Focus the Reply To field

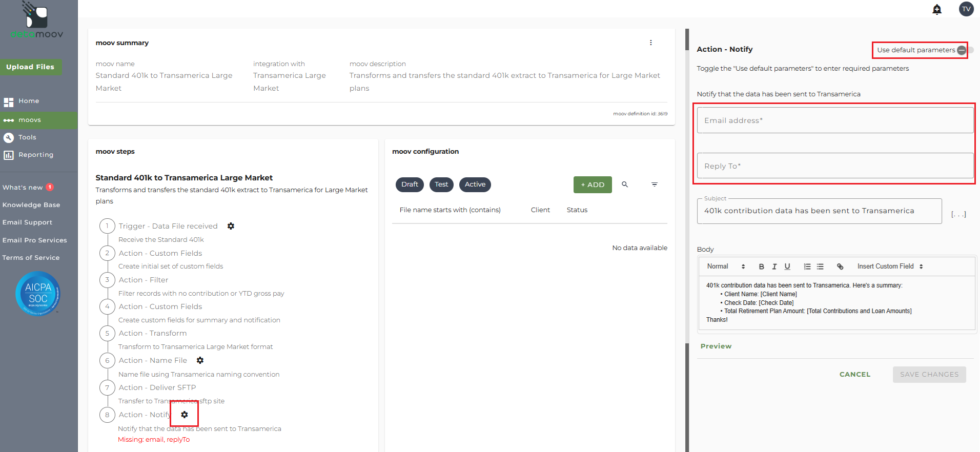[835, 166]
